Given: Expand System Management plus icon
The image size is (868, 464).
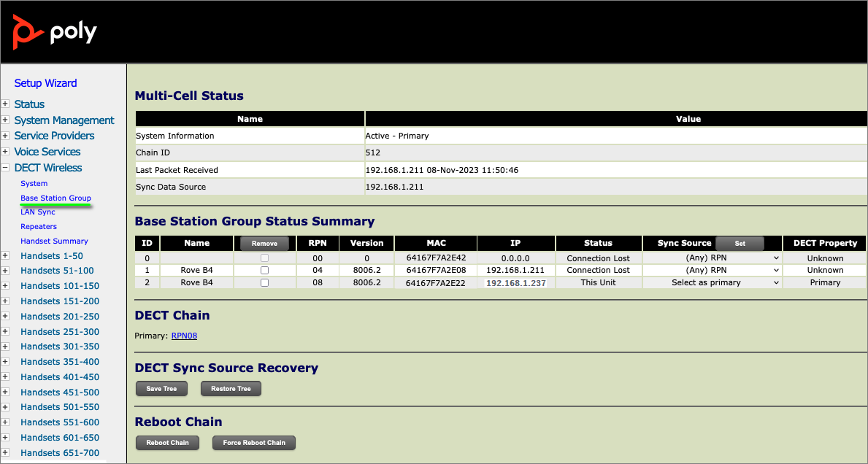Looking at the screenshot, I should tap(5, 120).
